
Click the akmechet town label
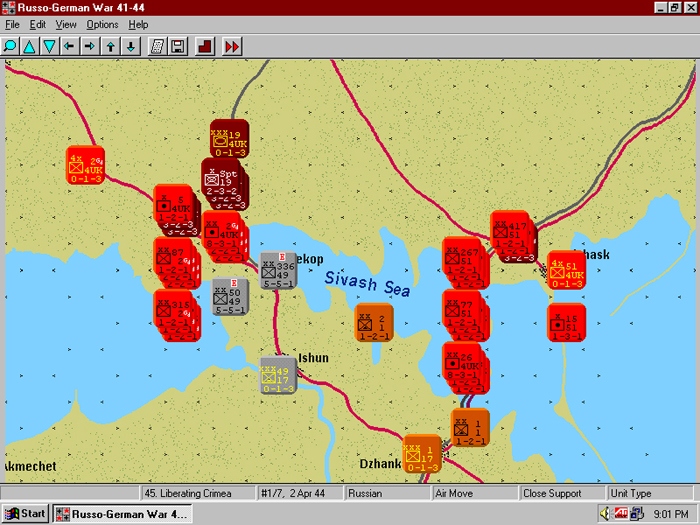[30, 467]
